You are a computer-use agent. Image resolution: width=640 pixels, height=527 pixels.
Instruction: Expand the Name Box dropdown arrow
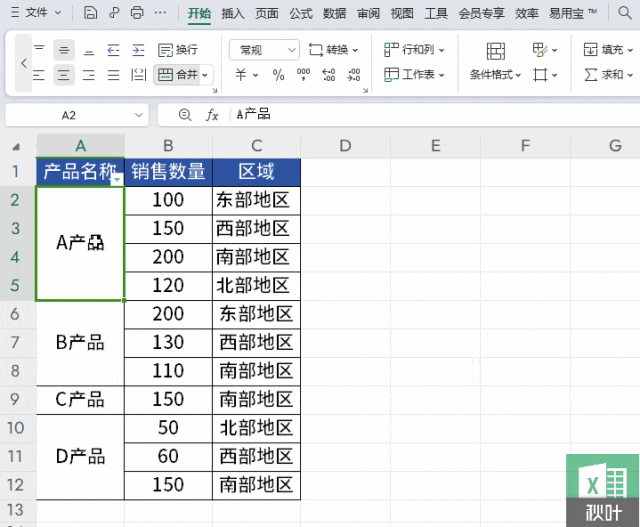139,115
